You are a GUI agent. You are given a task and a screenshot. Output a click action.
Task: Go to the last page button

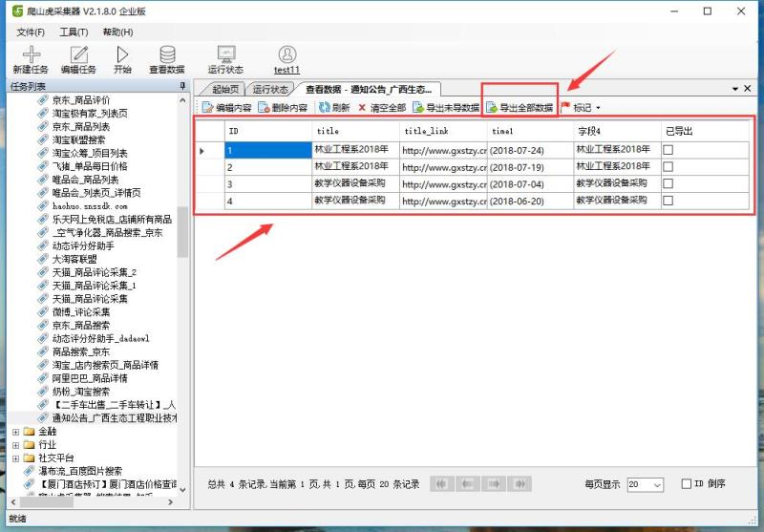pyautogui.click(x=520, y=484)
